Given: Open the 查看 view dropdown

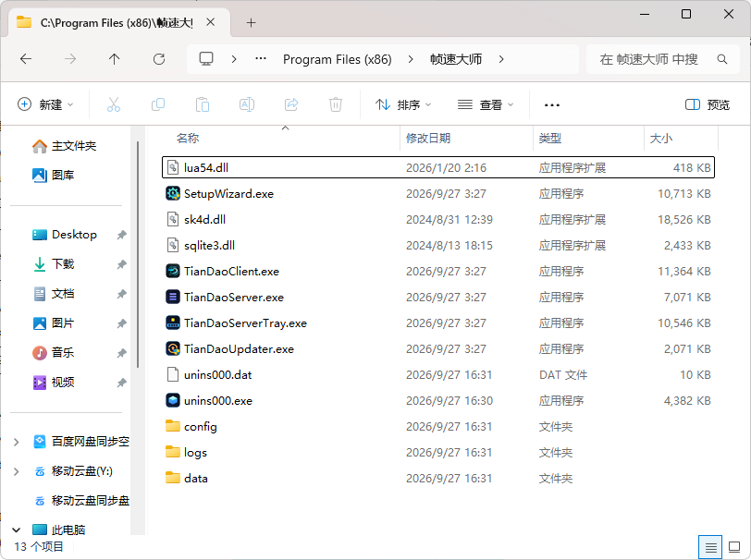Looking at the screenshot, I should 486,104.
